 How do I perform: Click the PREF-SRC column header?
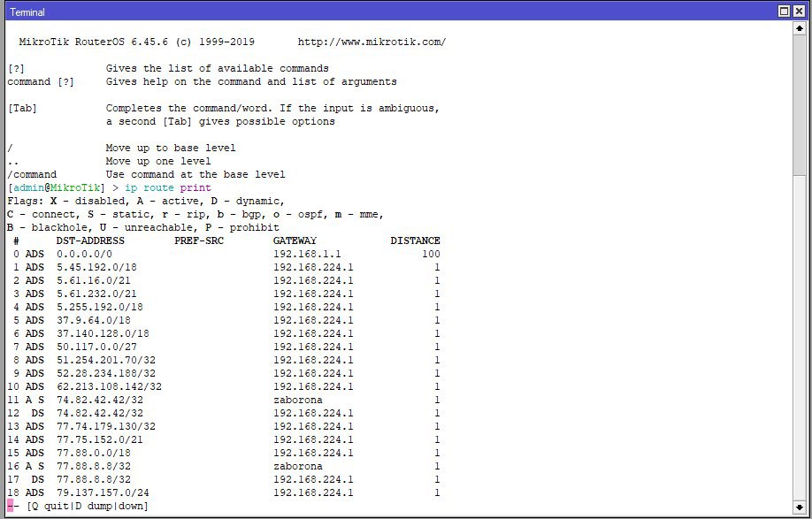point(199,240)
